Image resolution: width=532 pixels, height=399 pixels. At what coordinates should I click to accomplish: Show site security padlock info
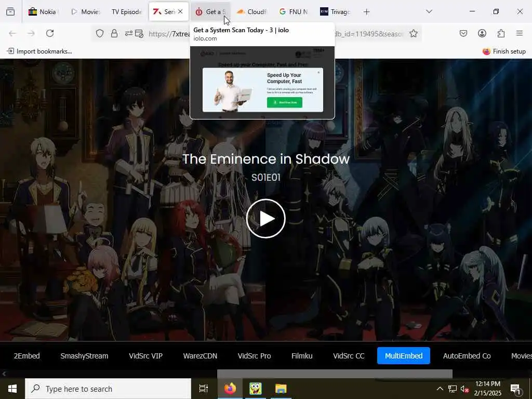tap(114, 33)
